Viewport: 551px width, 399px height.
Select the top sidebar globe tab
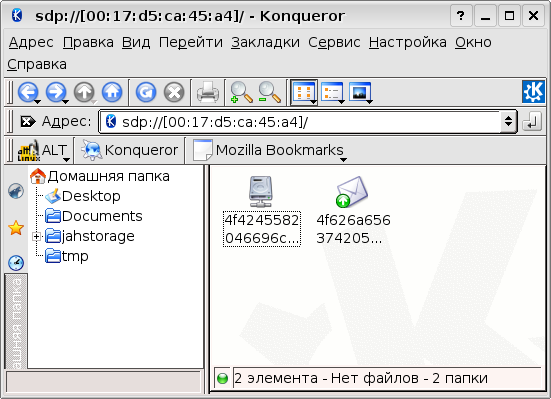[16, 191]
